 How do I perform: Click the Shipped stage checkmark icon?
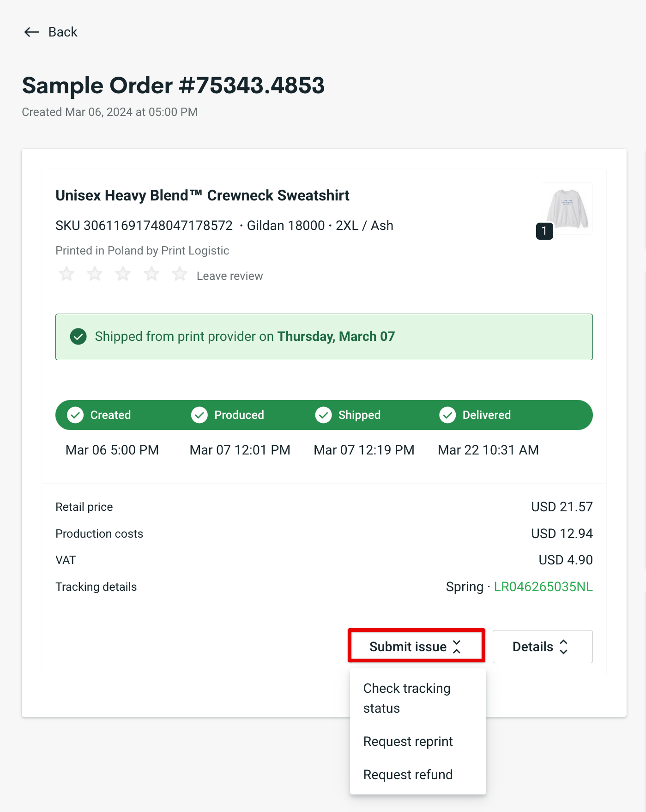tap(323, 415)
